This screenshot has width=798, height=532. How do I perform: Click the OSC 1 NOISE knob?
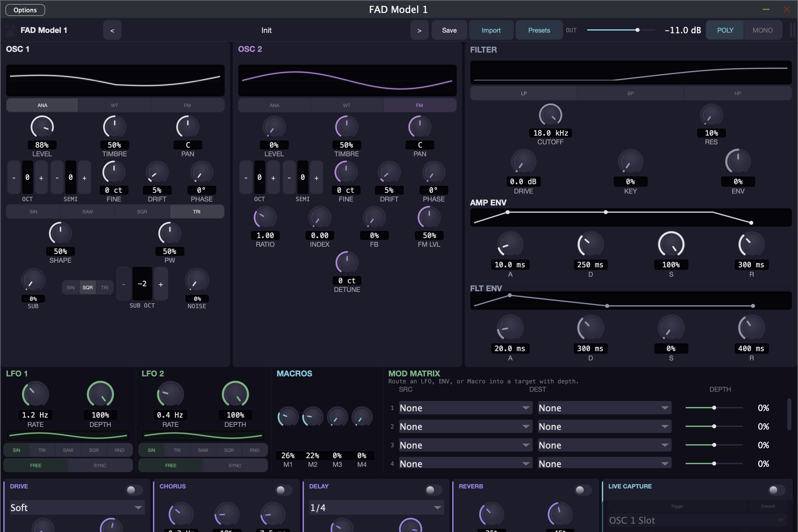click(197, 281)
